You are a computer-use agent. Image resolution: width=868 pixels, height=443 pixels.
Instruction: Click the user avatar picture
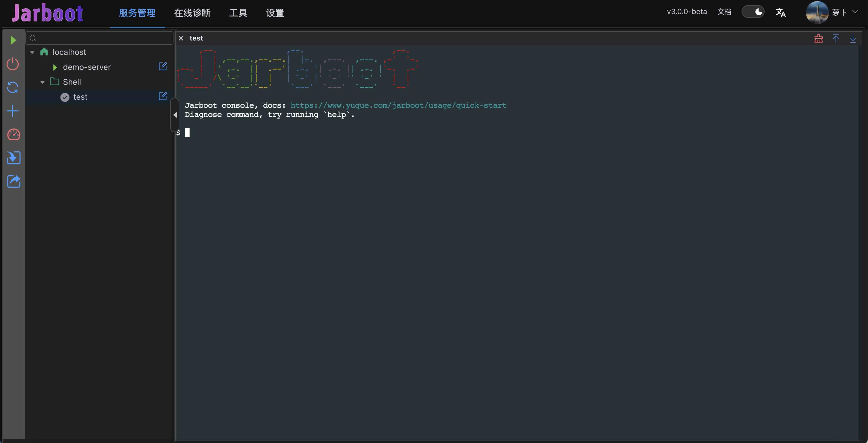[817, 12]
